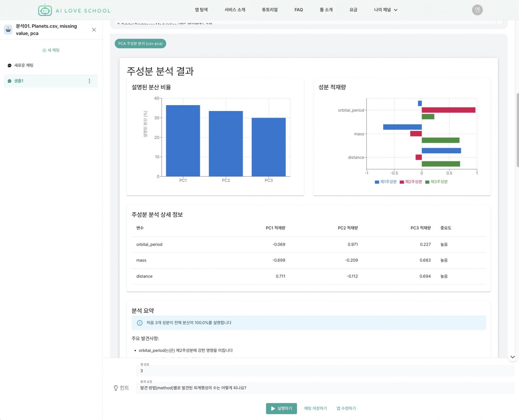Click the 힌트 label
519x420 pixels.
[124, 388]
